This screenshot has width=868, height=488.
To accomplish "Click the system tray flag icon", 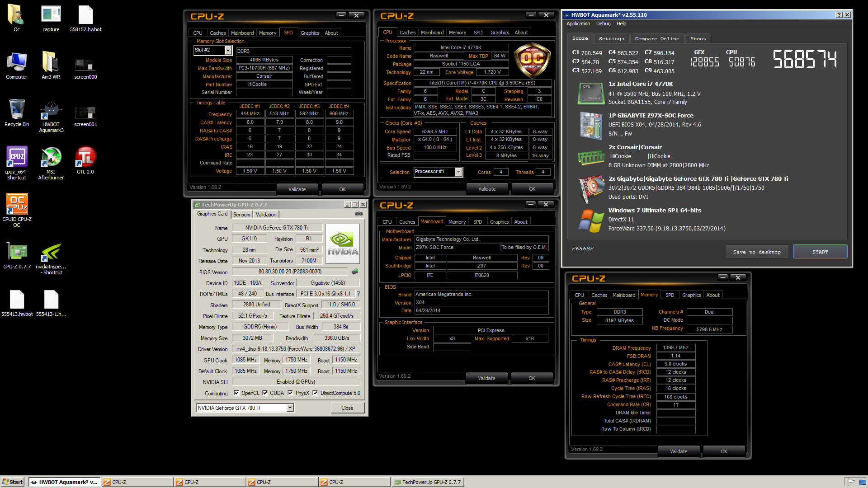I will [x=851, y=482].
